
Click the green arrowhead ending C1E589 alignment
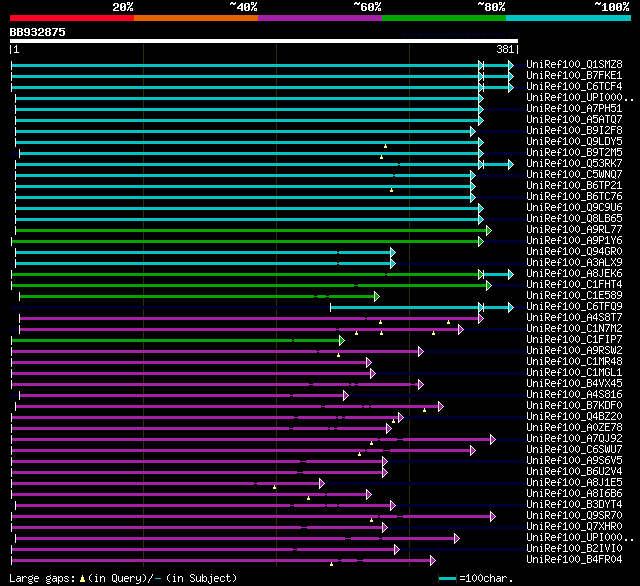coord(377,297)
